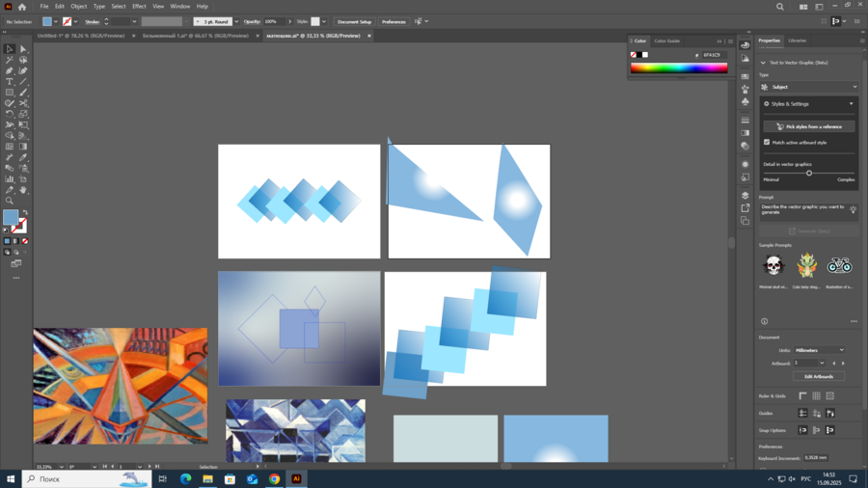Screen dimensions: 868x488
Task: Click the Edit Artboards button
Action: [x=818, y=376]
